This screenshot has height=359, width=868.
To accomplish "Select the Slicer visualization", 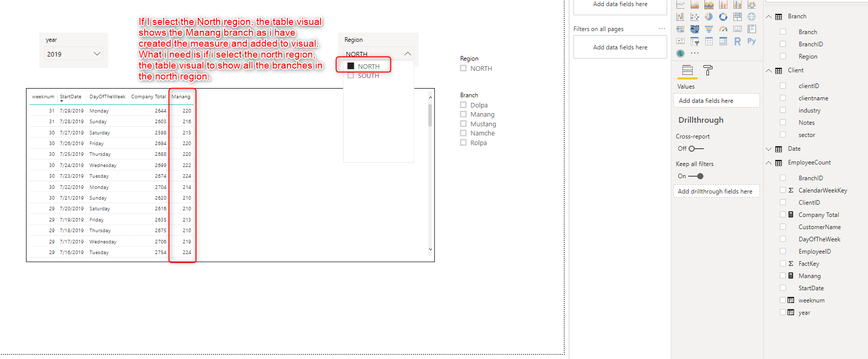I will click(695, 41).
